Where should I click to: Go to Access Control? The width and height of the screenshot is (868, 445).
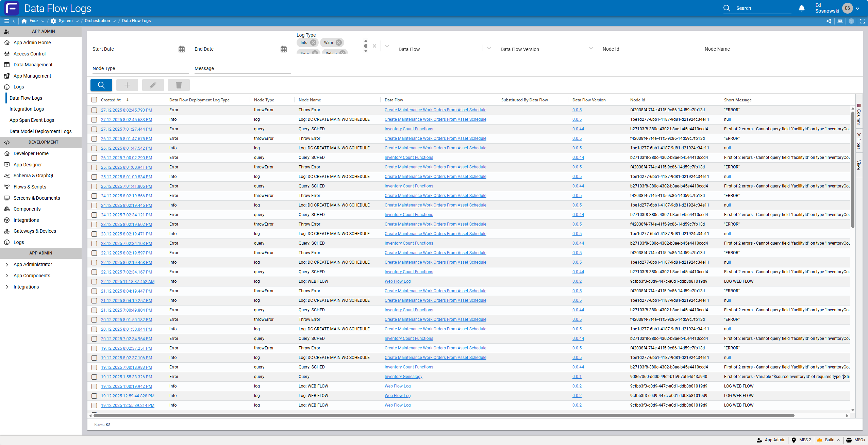(x=30, y=54)
